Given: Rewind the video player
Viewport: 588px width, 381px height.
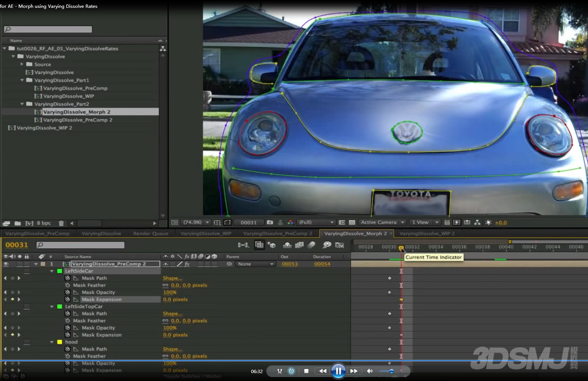Looking at the screenshot, I should (322, 371).
